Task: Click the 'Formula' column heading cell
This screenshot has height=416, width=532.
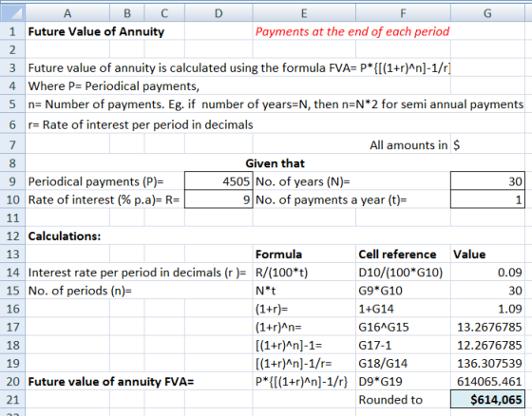Action: pos(304,255)
